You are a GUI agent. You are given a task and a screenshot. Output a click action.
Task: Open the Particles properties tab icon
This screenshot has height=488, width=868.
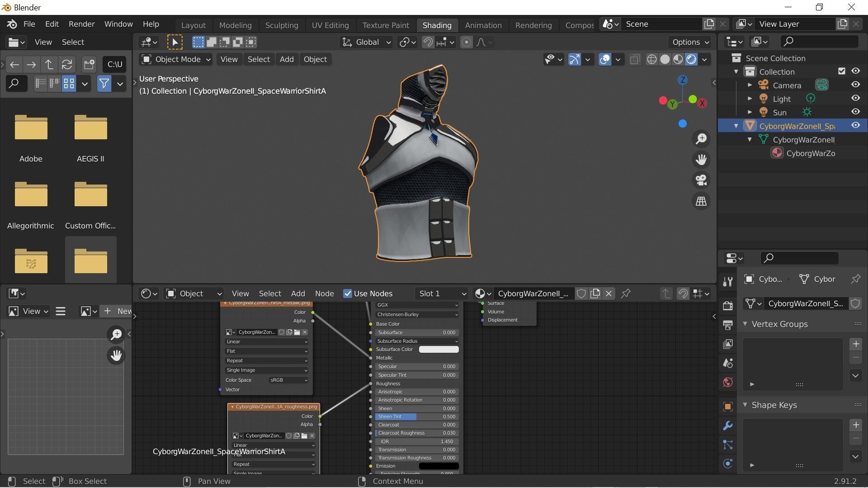pyautogui.click(x=727, y=445)
